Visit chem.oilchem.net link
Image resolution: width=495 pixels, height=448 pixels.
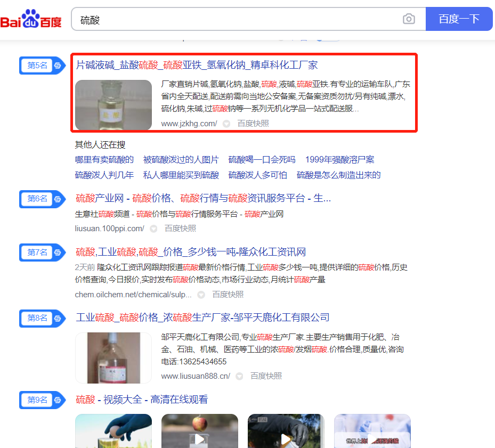pos(133,295)
